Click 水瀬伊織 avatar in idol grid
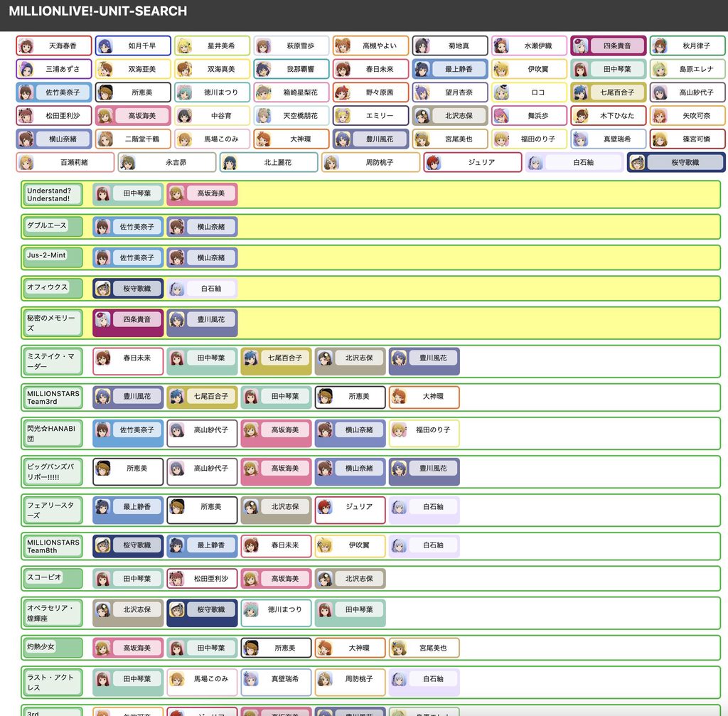Viewport: 728px width, 716px height. 501,46
